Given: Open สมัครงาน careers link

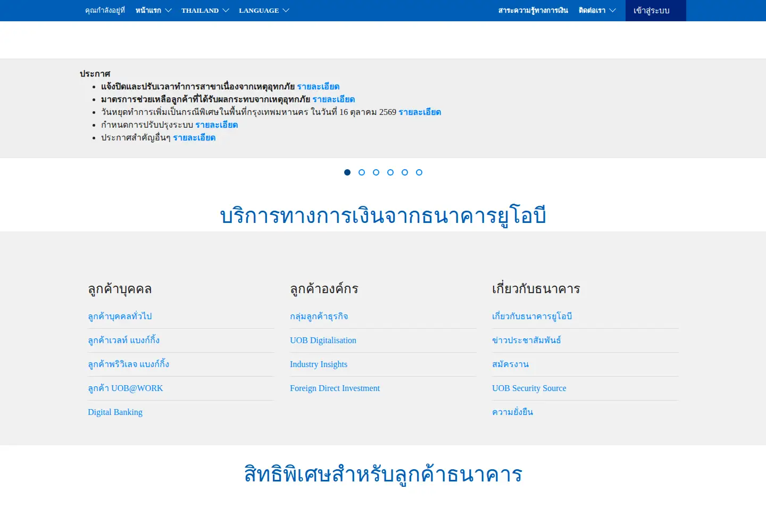Looking at the screenshot, I should coord(510,364).
